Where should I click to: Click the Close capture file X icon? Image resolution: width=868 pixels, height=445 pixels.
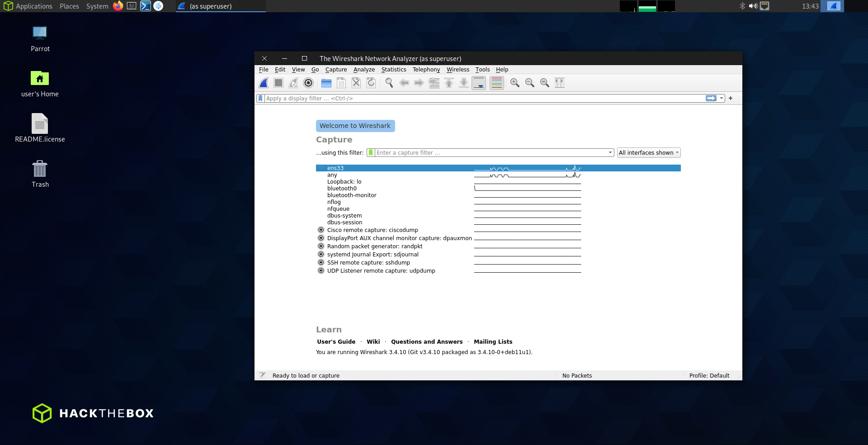(356, 83)
